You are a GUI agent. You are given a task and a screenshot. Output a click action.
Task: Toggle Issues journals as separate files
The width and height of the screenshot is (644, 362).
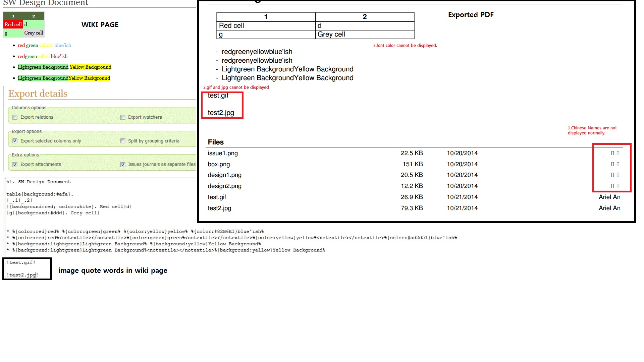123,165
